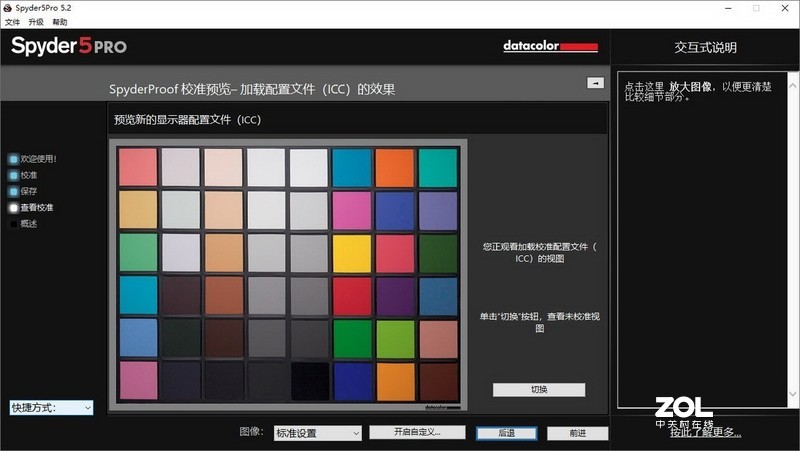Select the 保存 step in sidebar

click(x=23, y=191)
